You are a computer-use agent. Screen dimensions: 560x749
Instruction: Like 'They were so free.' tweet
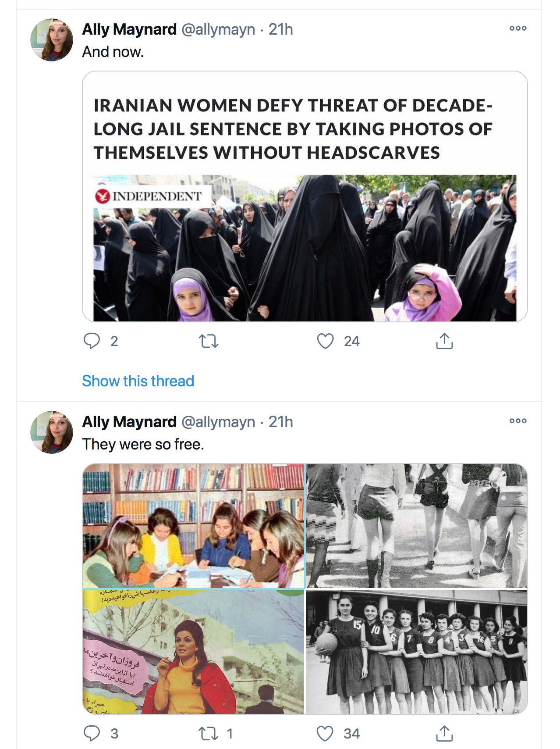tap(325, 733)
